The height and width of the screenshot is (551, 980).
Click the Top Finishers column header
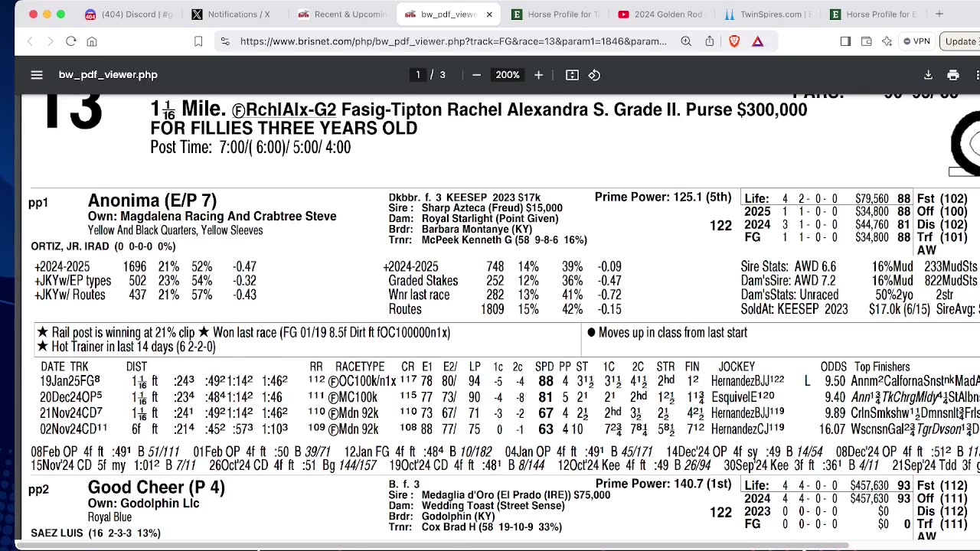pyautogui.click(x=882, y=367)
